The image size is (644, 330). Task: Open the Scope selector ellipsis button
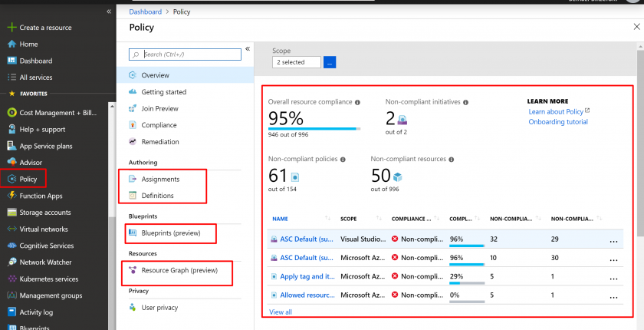click(x=330, y=62)
